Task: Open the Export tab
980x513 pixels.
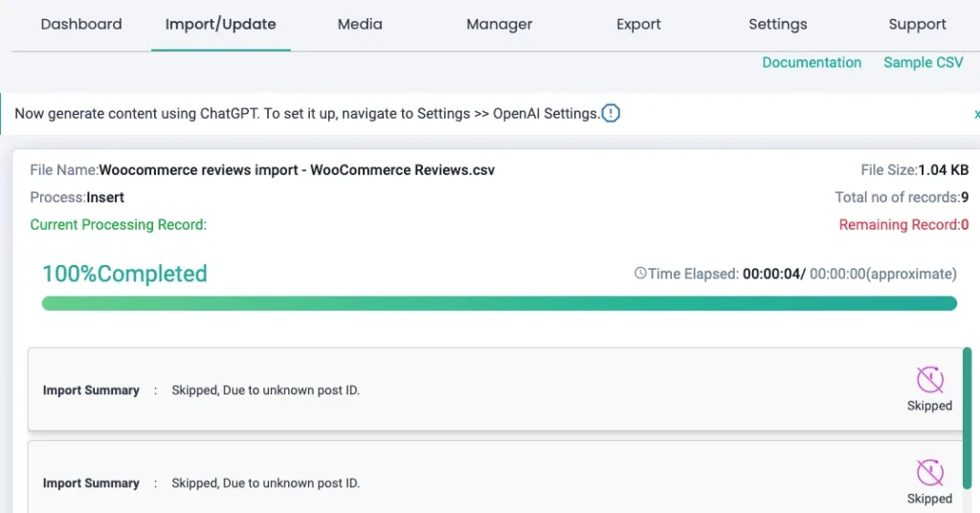Action: pos(638,25)
